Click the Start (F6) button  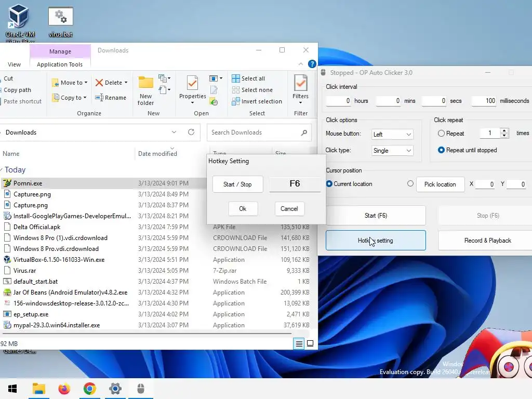(x=376, y=216)
